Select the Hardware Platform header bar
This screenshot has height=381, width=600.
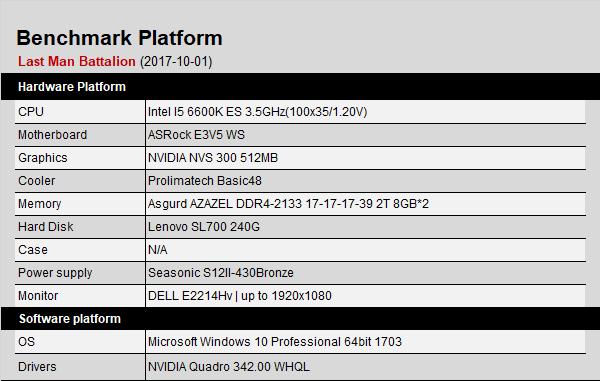coord(300,86)
